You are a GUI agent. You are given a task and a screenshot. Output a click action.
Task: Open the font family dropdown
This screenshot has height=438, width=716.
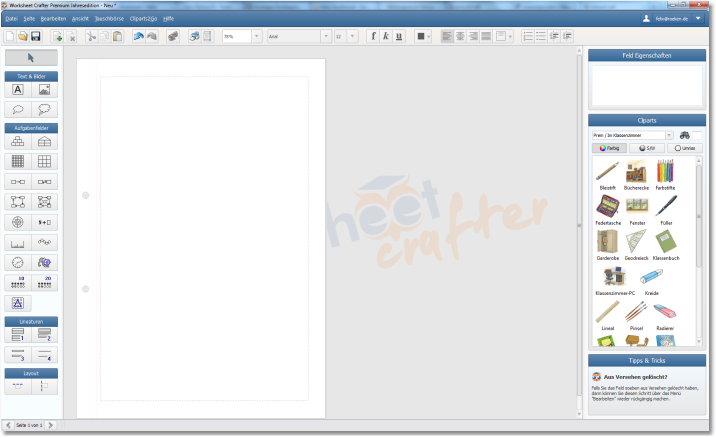tap(326, 36)
